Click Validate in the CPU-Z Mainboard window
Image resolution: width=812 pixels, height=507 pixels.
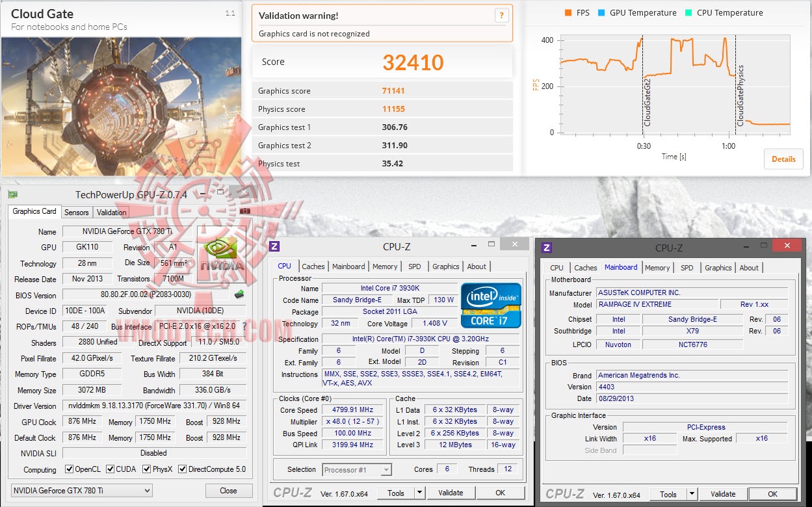[x=723, y=494]
